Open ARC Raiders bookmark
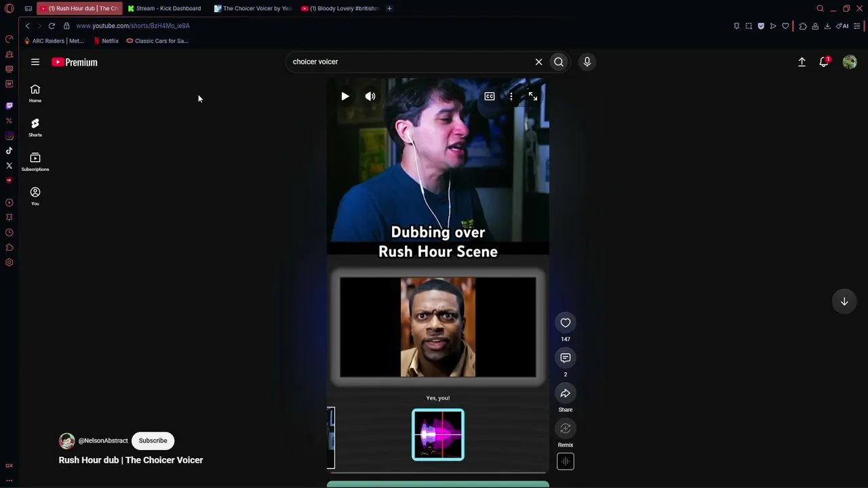Viewport: 868px width, 488px height. (54, 41)
